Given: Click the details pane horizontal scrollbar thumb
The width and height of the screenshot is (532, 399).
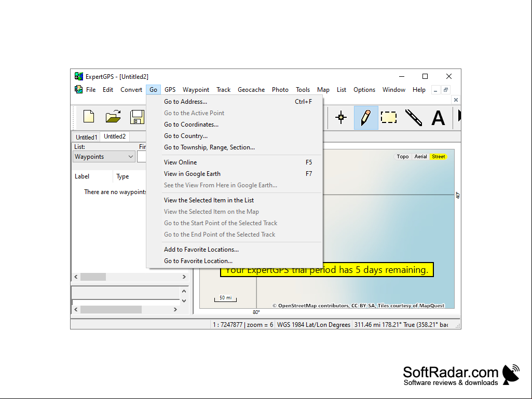Looking at the screenshot, I should 111,309.
